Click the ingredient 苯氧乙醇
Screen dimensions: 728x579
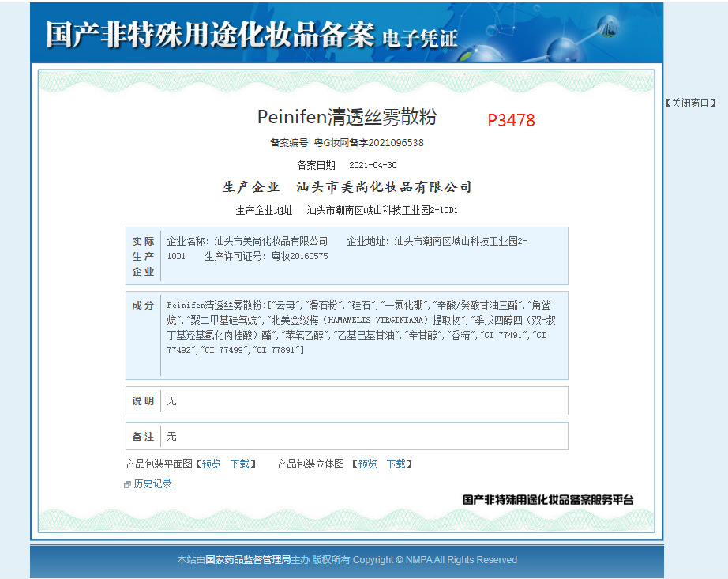(x=305, y=335)
